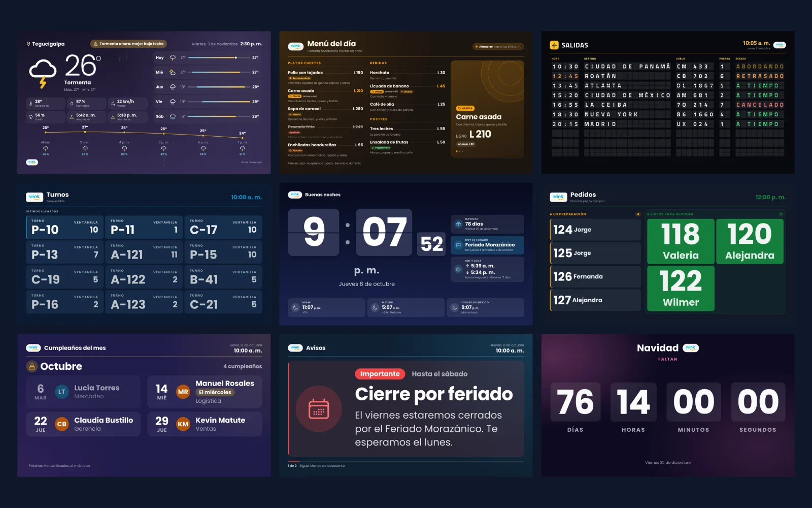Click the Almuerzo status pill
The width and height of the screenshot is (812, 508).
(x=498, y=46)
